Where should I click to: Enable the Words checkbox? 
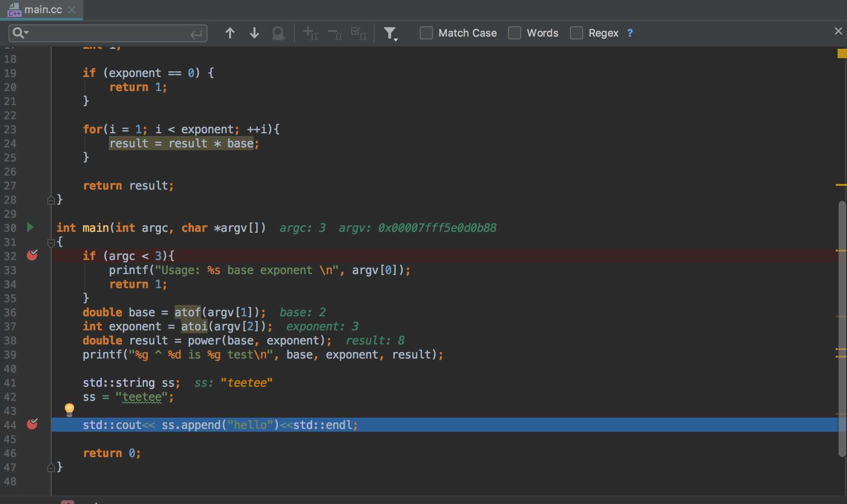515,33
